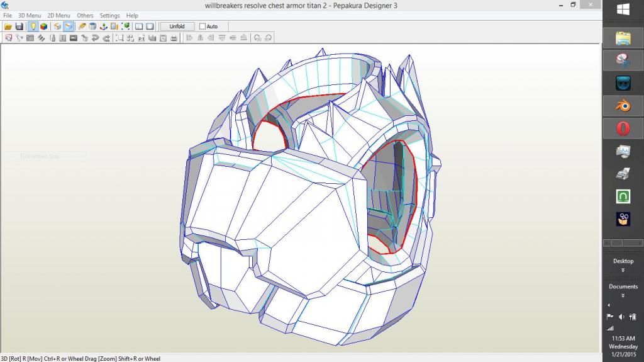
Task: Select the add image tool icon
Action: tap(74, 38)
